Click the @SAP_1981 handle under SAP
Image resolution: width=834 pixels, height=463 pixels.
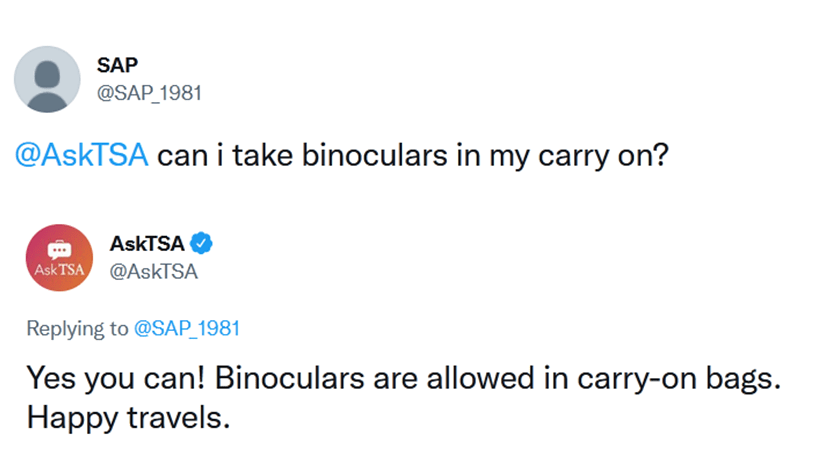(x=149, y=93)
